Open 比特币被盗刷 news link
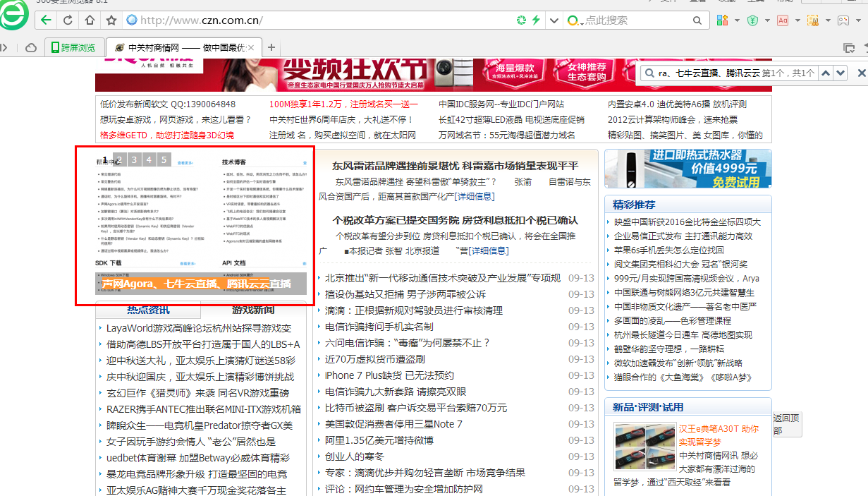 tap(416, 408)
